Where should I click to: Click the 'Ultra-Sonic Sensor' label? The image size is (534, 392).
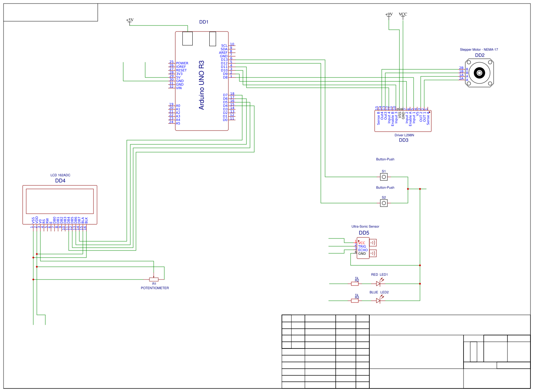click(365, 226)
